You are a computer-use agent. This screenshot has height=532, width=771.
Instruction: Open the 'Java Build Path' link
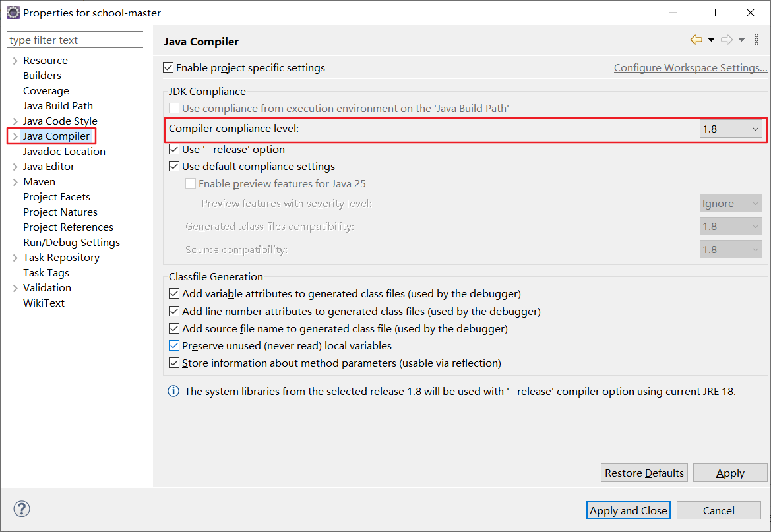click(x=471, y=109)
